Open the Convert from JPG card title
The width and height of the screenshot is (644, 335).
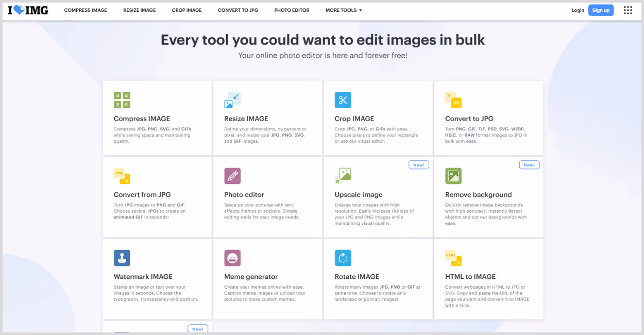click(142, 195)
